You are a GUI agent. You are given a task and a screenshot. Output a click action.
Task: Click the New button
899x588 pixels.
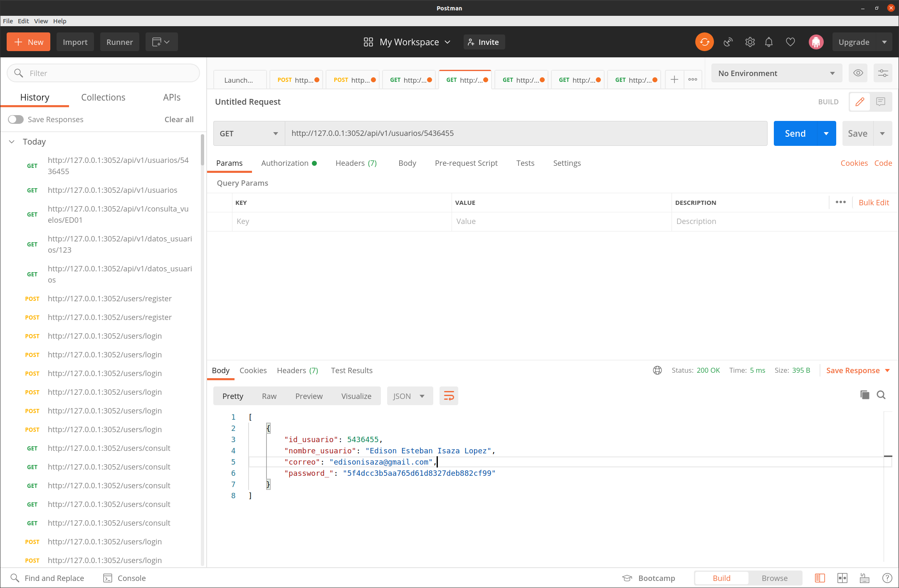point(28,42)
